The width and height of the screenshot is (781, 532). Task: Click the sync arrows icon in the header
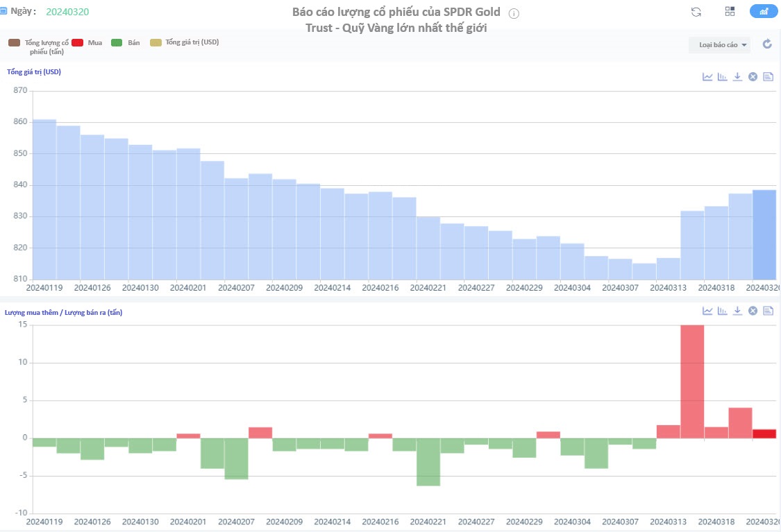[x=696, y=12]
